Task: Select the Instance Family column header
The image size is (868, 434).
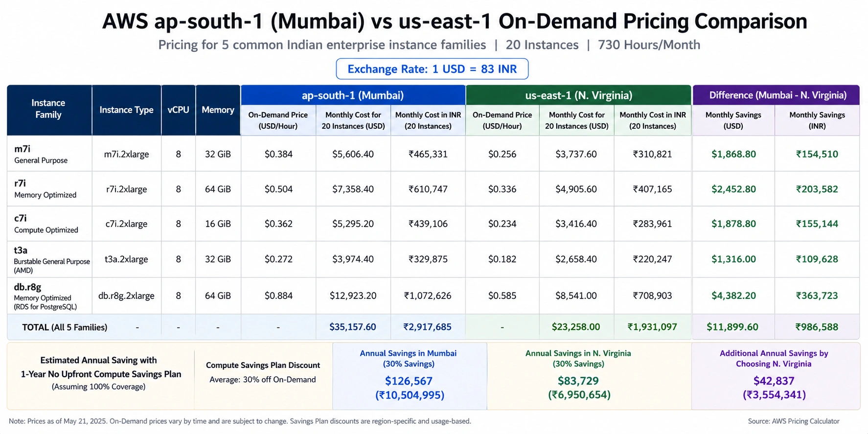Action: point(48,109)
